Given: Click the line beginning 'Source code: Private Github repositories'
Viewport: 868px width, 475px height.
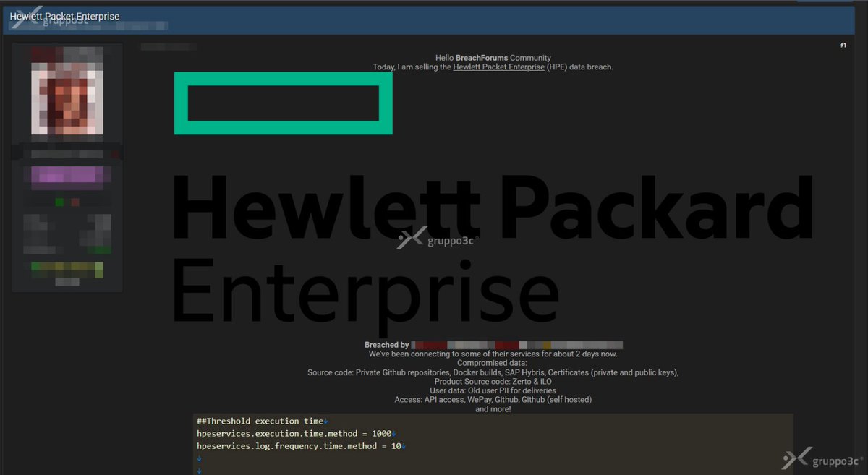Looking at the screenshot, I should 493,373.
